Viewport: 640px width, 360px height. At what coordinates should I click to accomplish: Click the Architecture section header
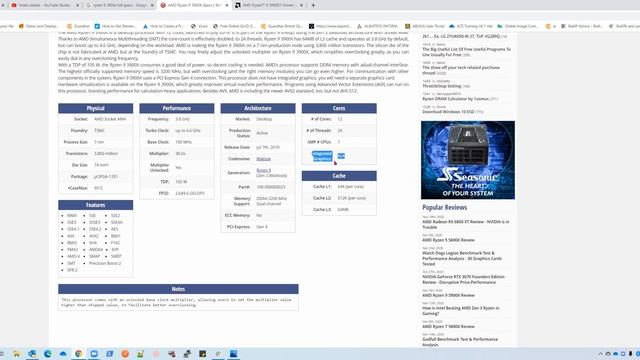pyautogui.click(x=258, y=108)
